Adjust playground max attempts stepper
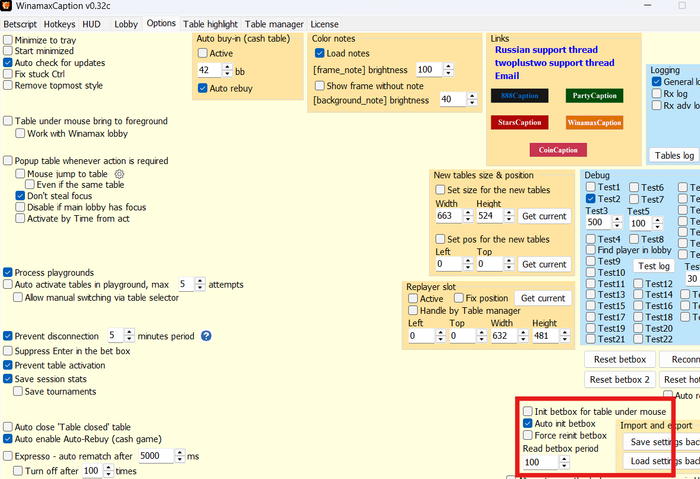Viewport: 700px width, 479px height. tap(200, 284)
